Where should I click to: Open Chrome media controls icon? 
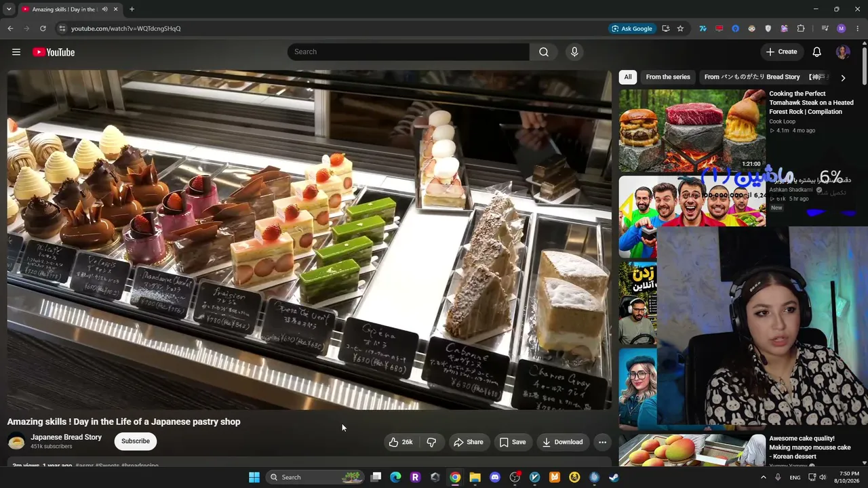click(825, 28)
